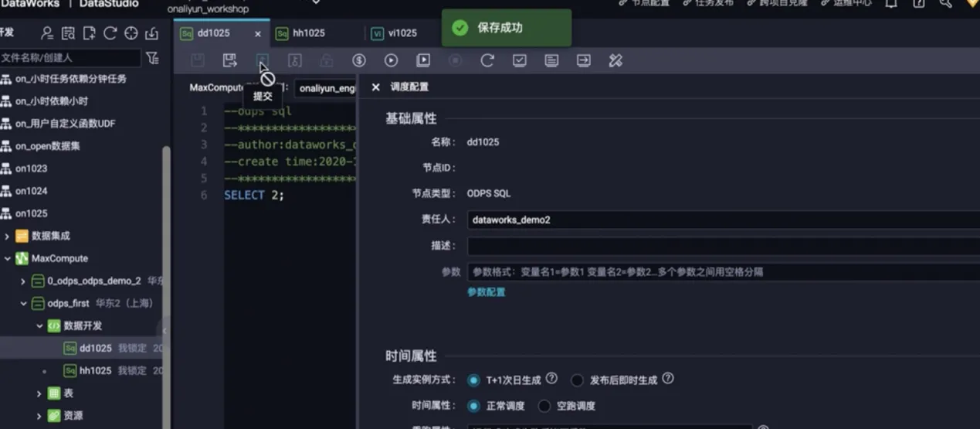Open workflow on_用户自定义函数UDF
Image resolution: width=980 pixels, height=429 pixels.
[x=65, y=124]
